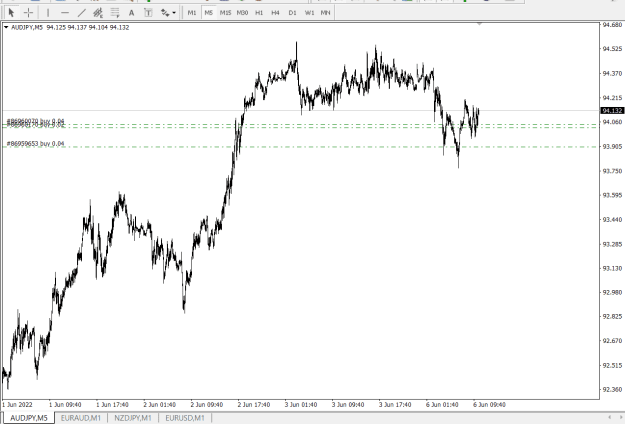Click the AUDJPY,M5 chart title text

coord(27,27)
